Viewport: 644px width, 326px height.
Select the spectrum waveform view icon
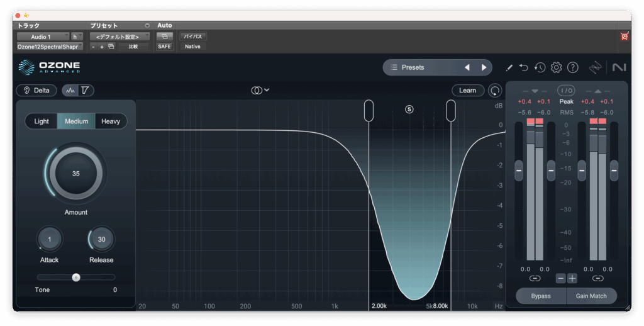pyautogui.click(x=70, y=91)
